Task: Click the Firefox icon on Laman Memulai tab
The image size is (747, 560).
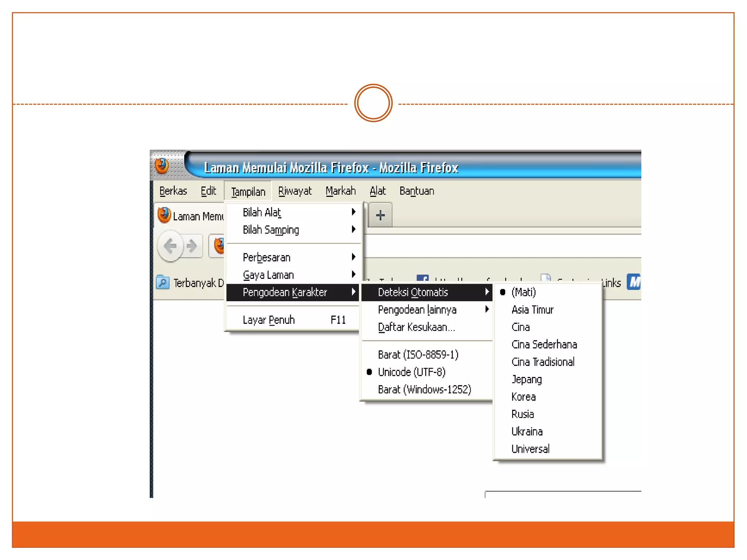Action: pyautogui.click(x=164, y=215)
